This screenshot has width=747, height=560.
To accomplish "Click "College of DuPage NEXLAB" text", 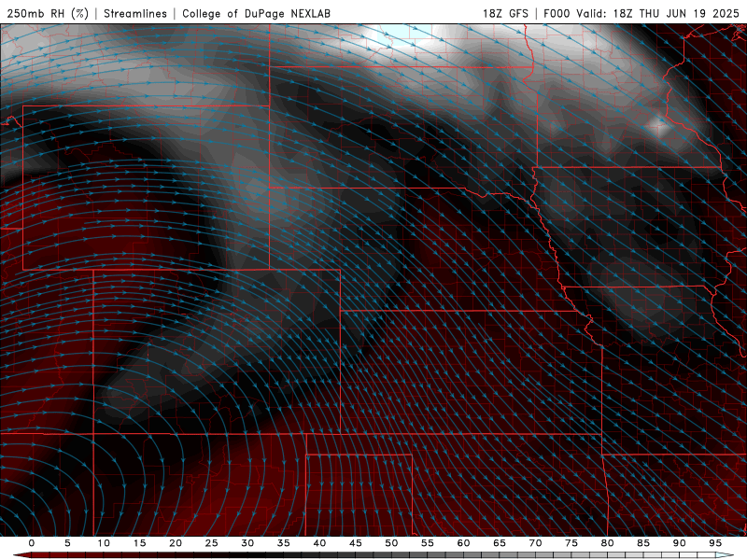I will [256, 13].
